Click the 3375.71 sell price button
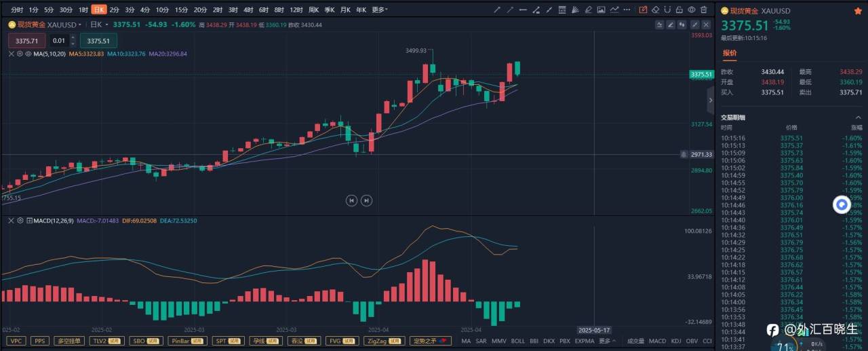The image size is (868, 351). (26, 41)
